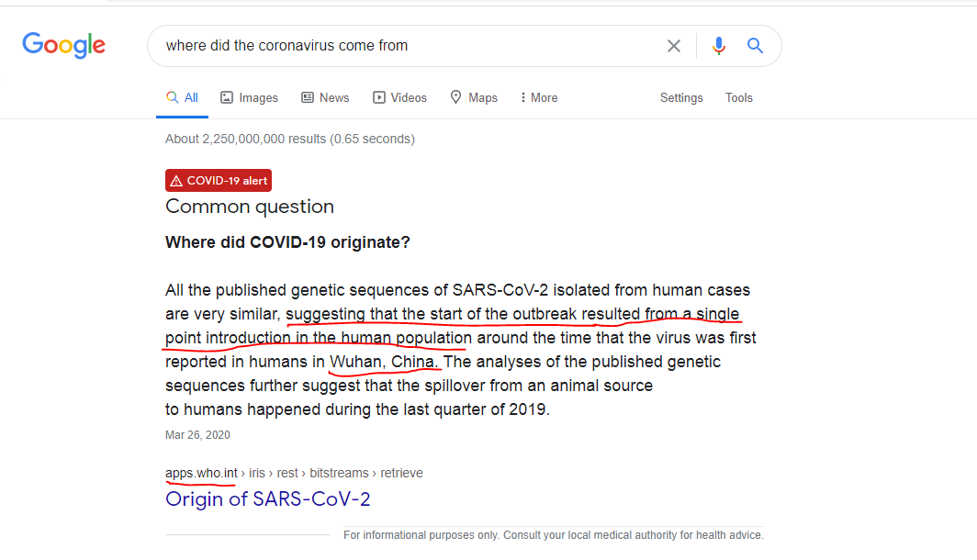The width and height of the screenshot is (977, 560).
Task: Click the "Common question" heading
Action: coord(250,207)
